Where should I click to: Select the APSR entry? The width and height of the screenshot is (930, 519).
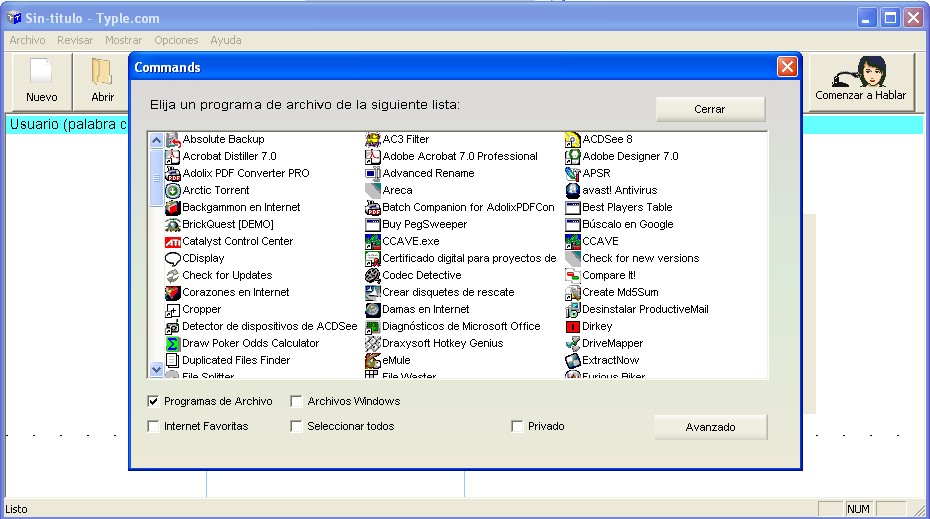596,173
